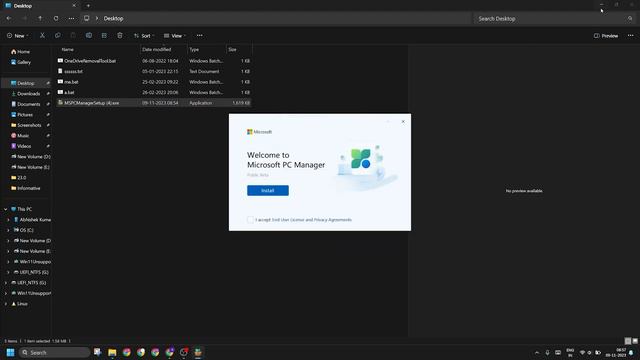Open the notification bell in system tray
The width and height of the screenshot is (640, 360).
(631, 353)
